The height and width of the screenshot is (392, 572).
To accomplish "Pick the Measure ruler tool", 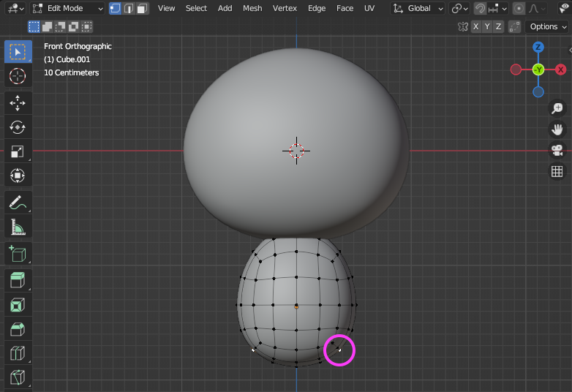I will tap(18, 227).
